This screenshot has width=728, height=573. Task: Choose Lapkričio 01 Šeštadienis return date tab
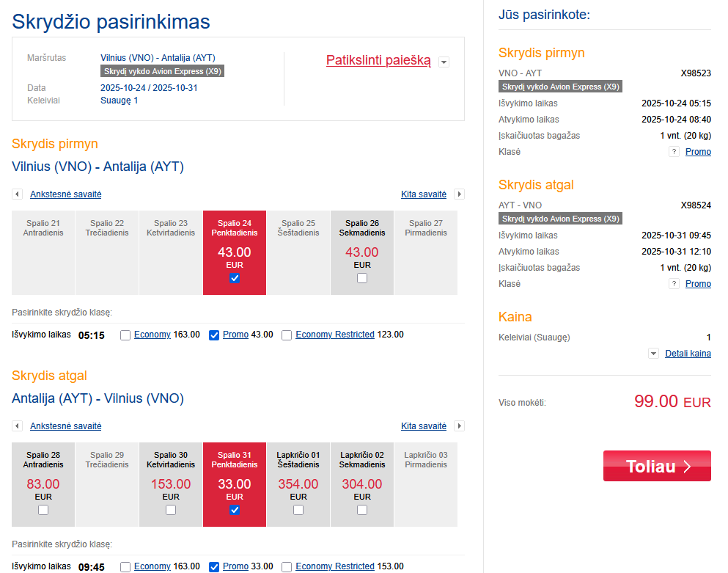point(298,484)
